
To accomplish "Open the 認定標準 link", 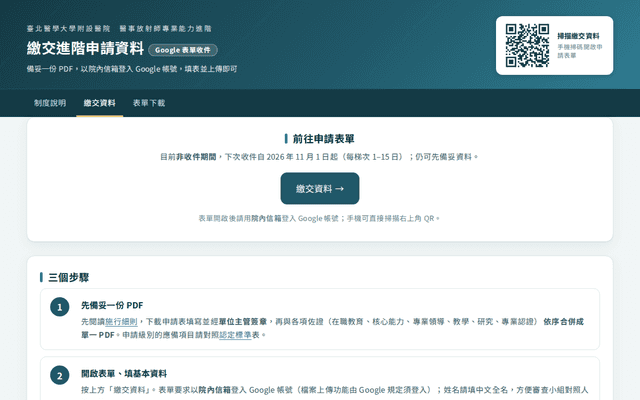I will tap(235, 335).
